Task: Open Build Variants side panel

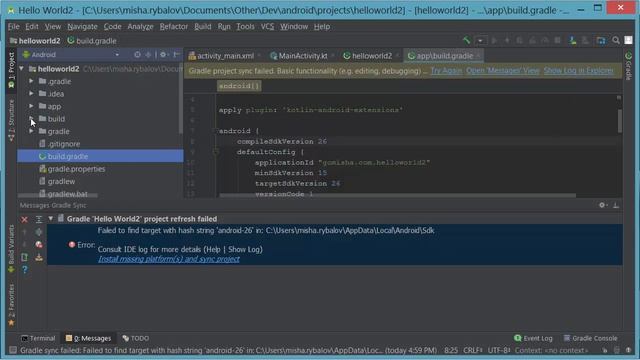Action: coord(11,249)
